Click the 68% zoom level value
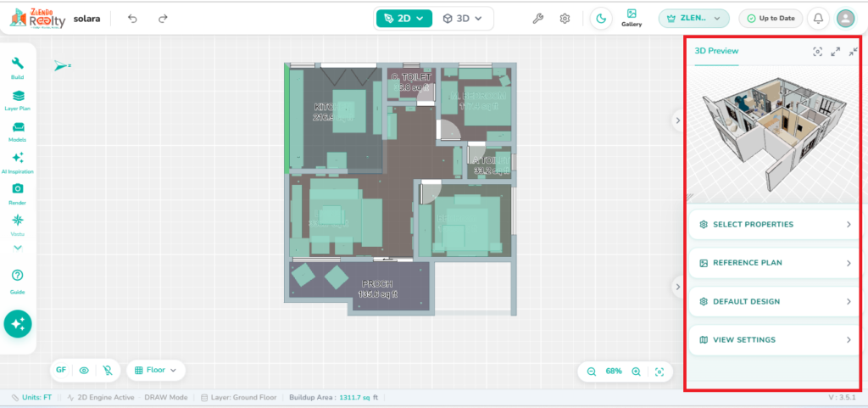 [x=614, y=372]
